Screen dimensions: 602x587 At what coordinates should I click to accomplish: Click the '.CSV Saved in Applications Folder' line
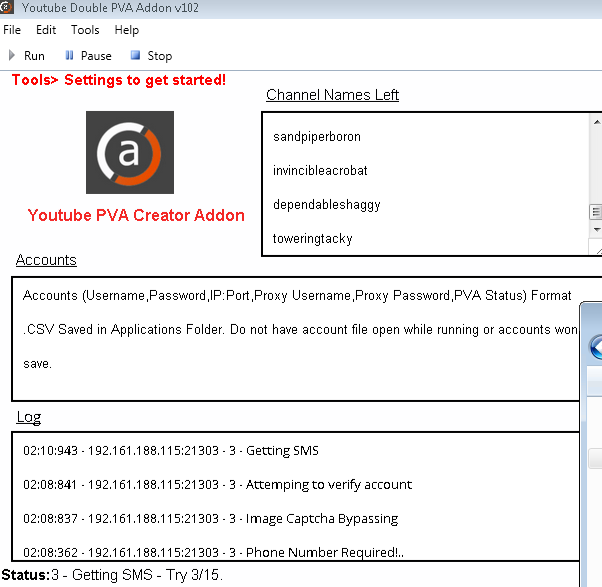pos(300,329)
